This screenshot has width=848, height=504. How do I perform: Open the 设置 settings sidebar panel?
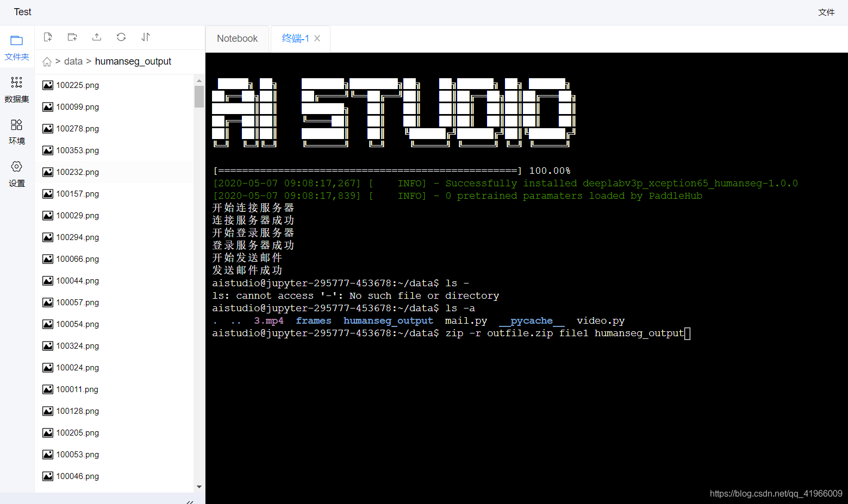tap(17, 174)
